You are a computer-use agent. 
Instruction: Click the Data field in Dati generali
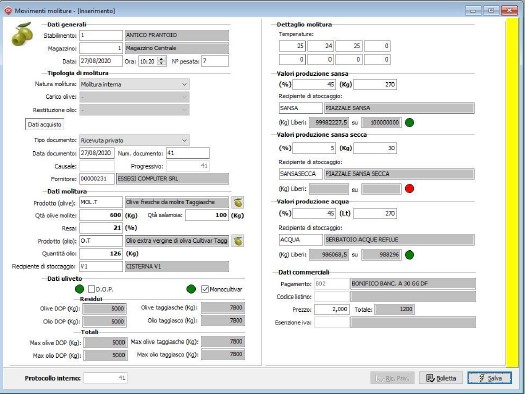tap(101, 61)
